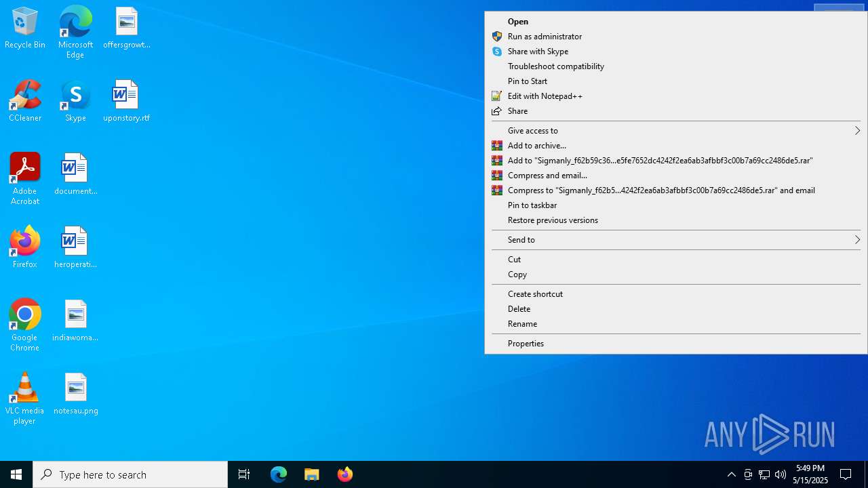Choose Open in the context menu
This screenshot has width=868, height=488.
(x=676, y=22)
